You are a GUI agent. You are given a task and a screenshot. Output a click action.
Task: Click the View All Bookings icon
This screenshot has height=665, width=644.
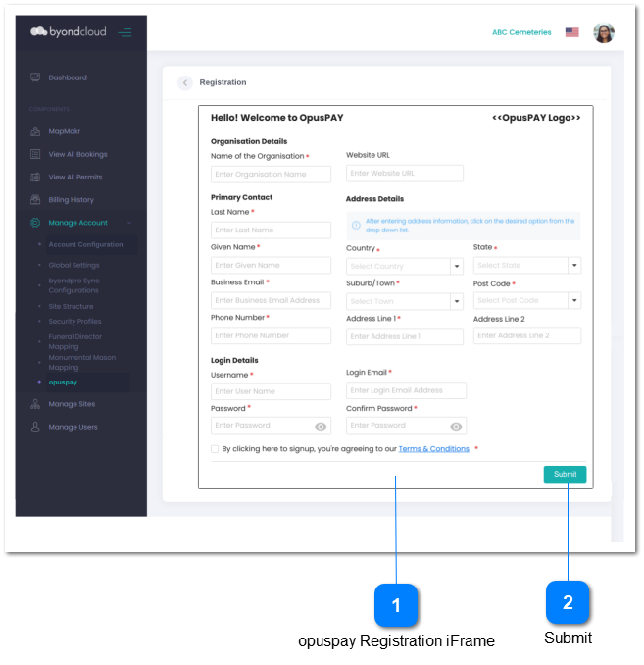(x=35, y=154)
